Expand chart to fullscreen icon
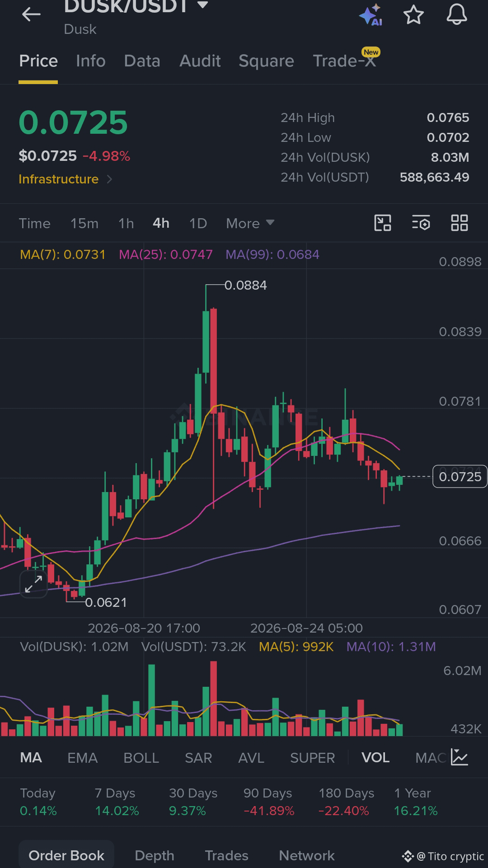The width and height of the screenshot is (488, 868). (x=33, y=584)
